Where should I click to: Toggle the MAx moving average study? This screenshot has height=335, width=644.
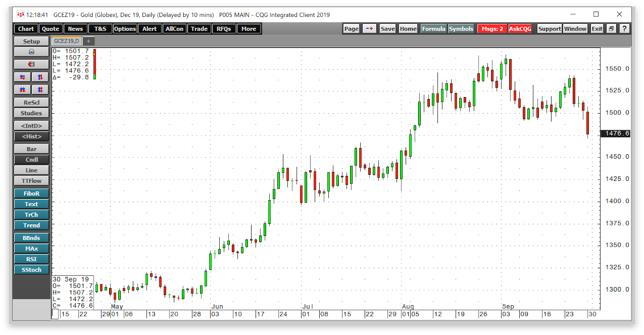31,248
